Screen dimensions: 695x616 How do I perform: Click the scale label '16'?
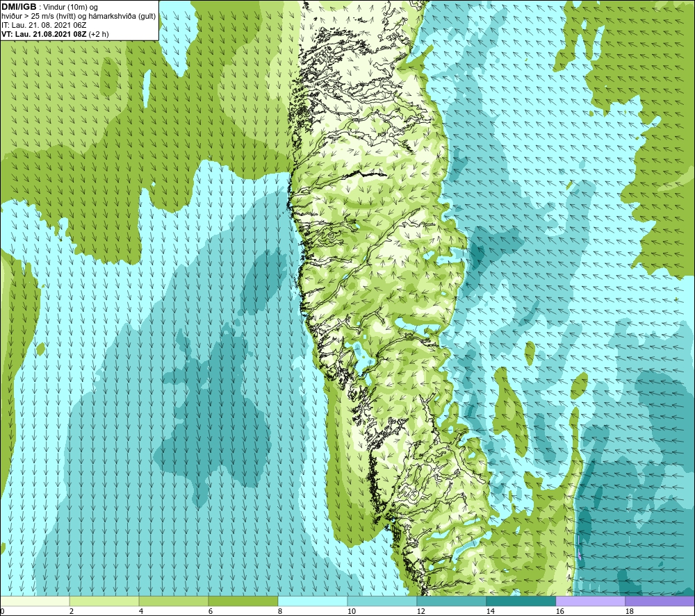point(559,611)
